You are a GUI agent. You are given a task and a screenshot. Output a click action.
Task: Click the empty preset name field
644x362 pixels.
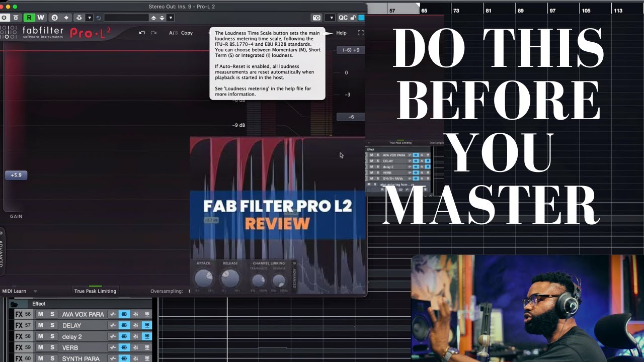tap(126, 18)
